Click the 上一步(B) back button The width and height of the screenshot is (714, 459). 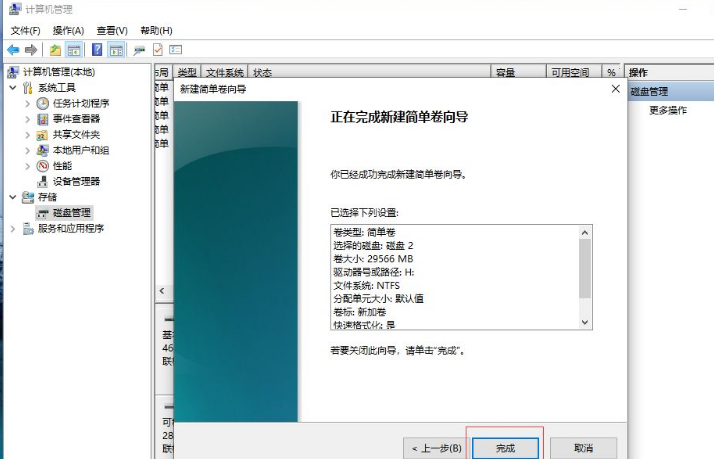pos(434,448)
